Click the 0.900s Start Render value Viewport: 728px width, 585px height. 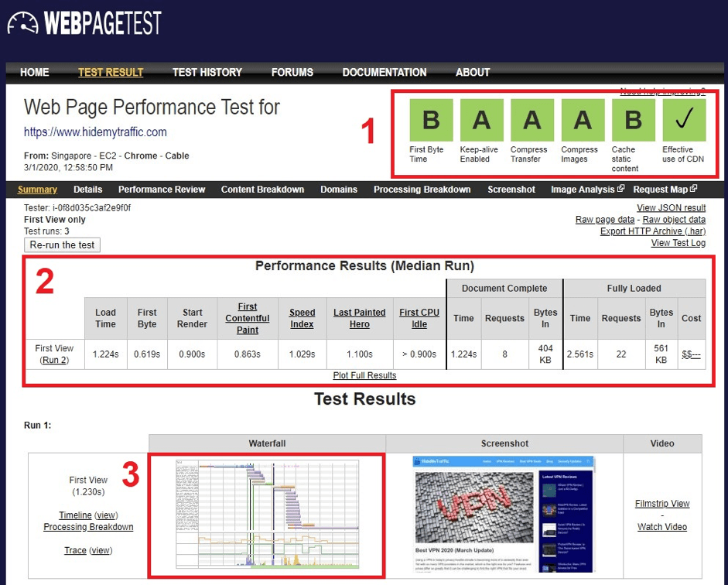(x=192, y=354)
